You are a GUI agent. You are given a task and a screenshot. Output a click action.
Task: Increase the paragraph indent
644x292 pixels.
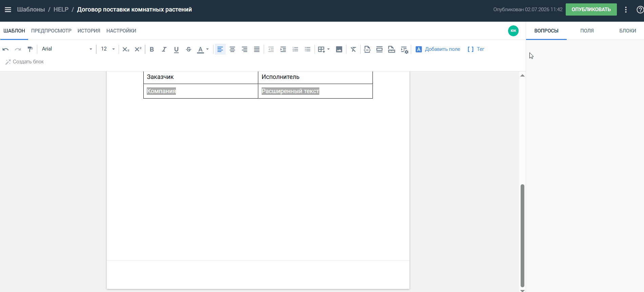point(283,49)
